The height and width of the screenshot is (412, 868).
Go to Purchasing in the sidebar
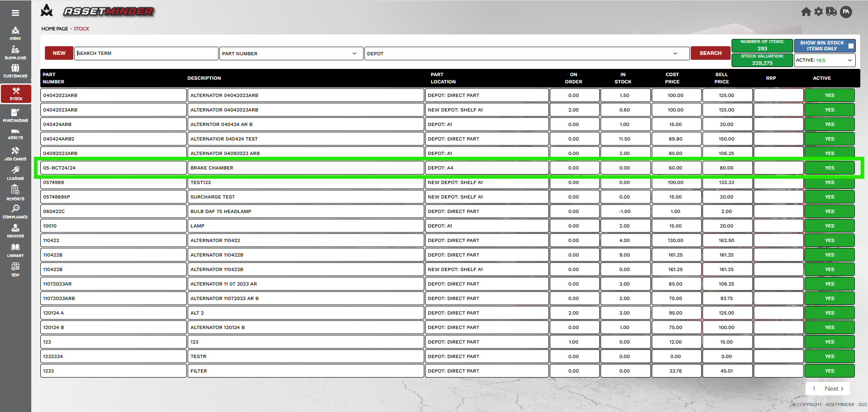click(x=15, y=116)
